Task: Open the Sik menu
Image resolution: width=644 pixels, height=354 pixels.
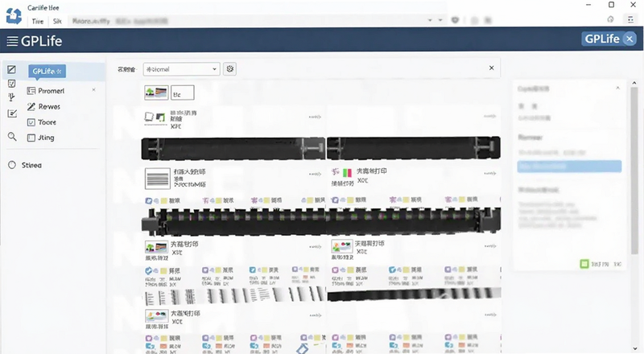Action: click(57, 22)
